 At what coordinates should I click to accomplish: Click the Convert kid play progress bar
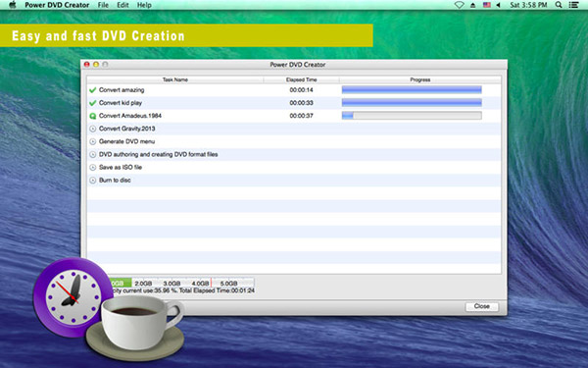pos(412,102)
